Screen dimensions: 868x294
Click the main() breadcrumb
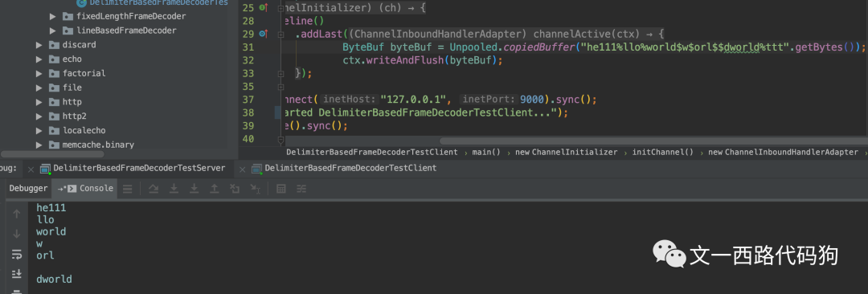[486, 153]
